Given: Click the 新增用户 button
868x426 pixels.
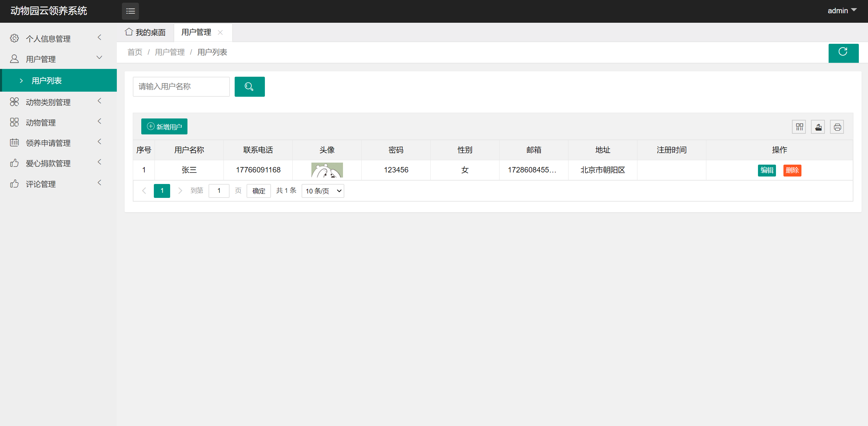Looking at the screenshot, I should [164, 126].
